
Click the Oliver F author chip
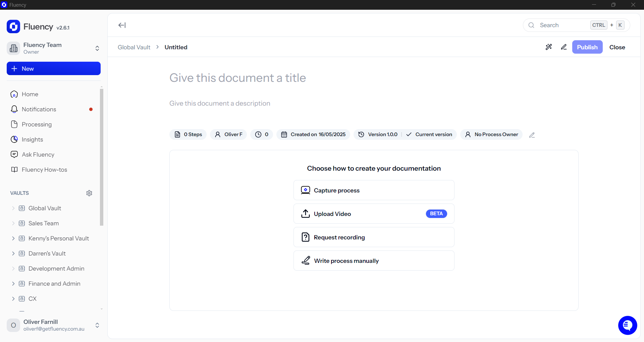click(x=228, y=134)
